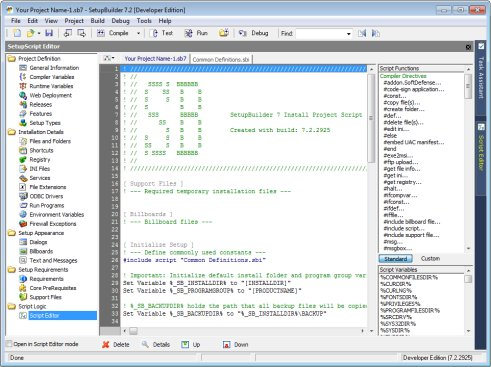Click #include script... in Script Functions

click(404, 228)
